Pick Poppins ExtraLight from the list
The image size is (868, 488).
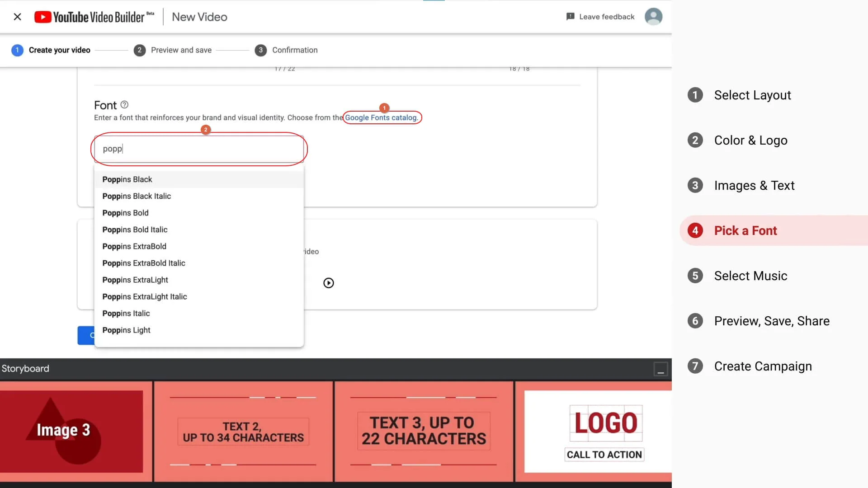(x=135, y=280)
